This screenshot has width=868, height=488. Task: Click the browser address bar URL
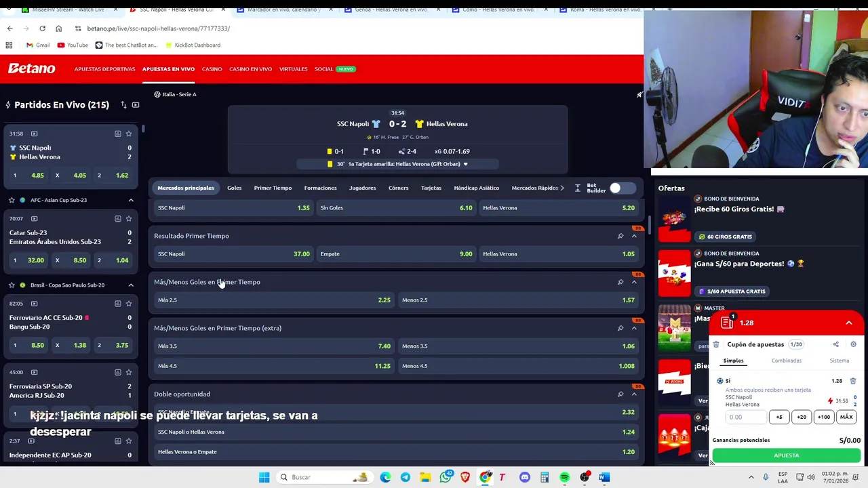click(x=159, y=28)
